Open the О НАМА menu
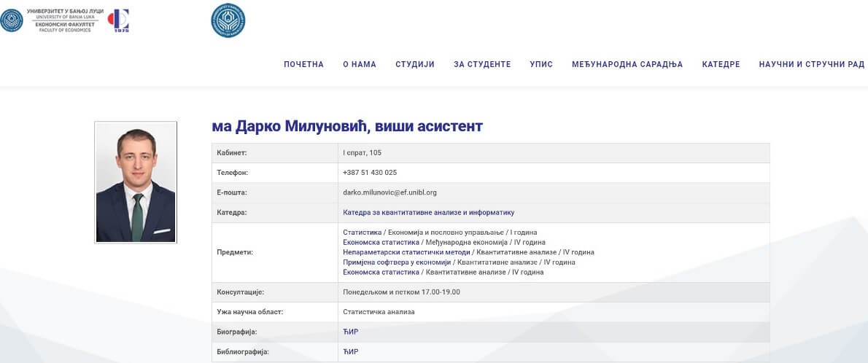Screen dimensions: 868x363 [360, 64]
